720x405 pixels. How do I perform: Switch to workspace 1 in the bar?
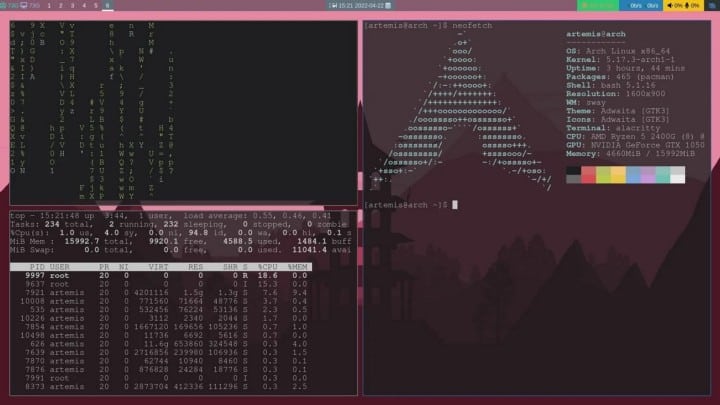click(49, 6)
